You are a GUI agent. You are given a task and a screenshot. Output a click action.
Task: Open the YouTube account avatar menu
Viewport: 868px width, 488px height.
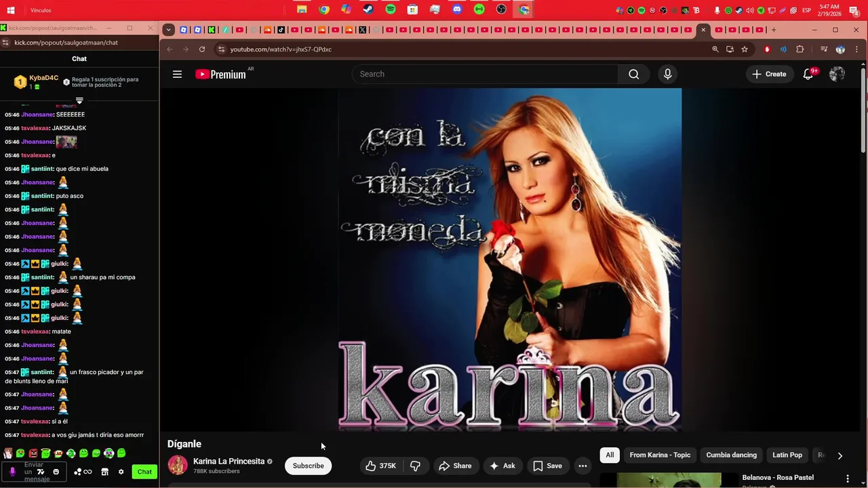[x=837, y=75]
